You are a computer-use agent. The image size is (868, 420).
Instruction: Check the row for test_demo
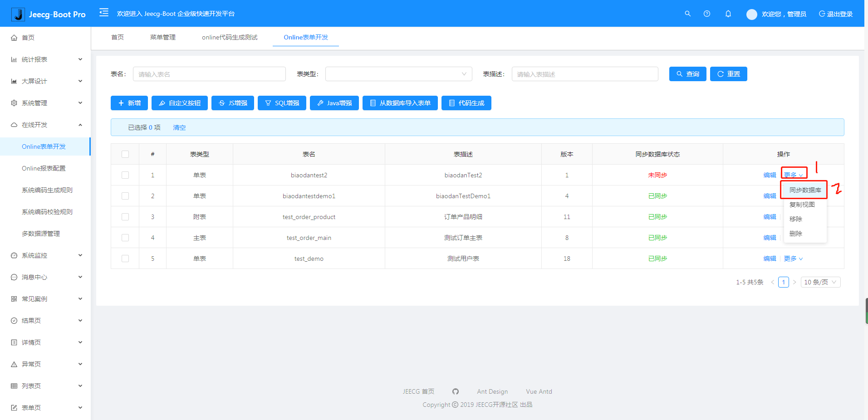coord(125,259)
